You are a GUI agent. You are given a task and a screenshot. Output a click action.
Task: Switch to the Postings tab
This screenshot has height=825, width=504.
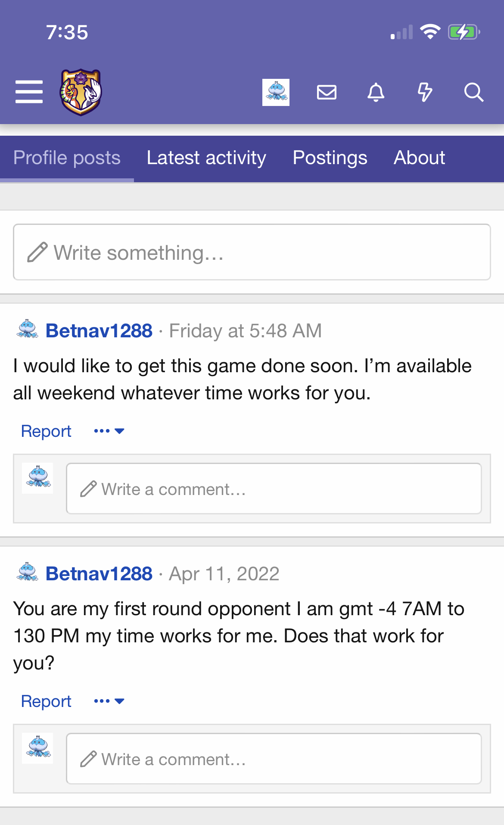pyautogui.click(x=330, y=158)
